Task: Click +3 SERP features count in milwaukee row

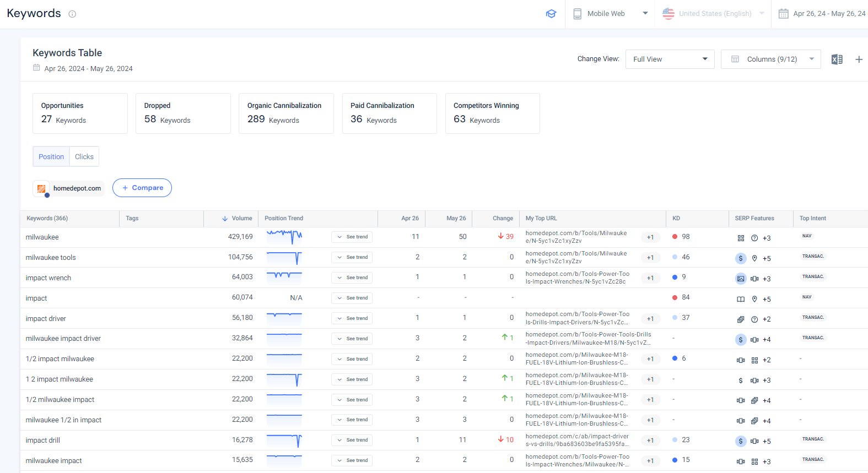Action: 767,238
